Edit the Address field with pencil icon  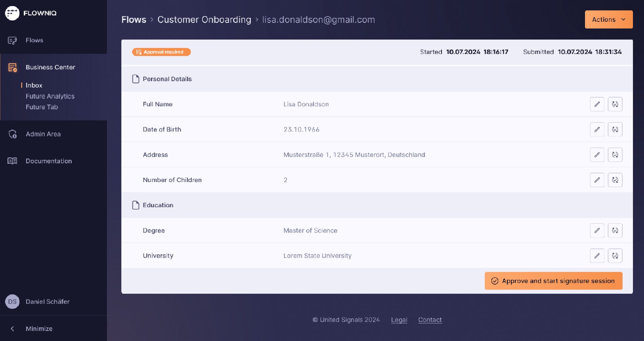[x=597, y=155]
